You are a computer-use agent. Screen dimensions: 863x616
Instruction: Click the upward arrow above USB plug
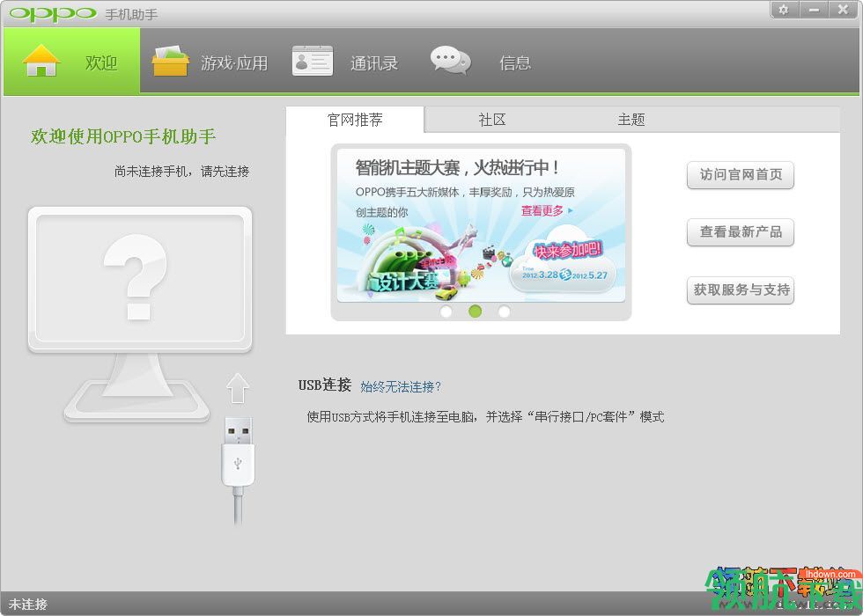click(x=238, y=388)
